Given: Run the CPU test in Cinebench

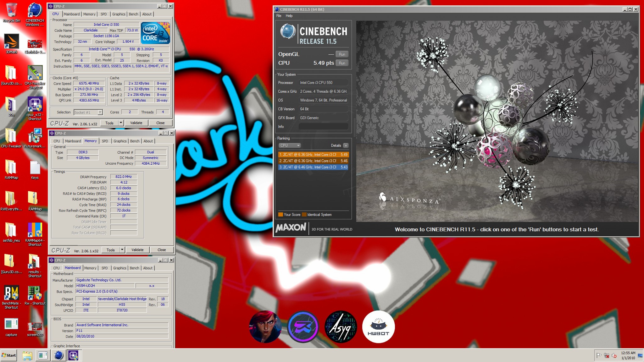Looking at the screenshot, I should pyautogui.click(x=342, y=63).
